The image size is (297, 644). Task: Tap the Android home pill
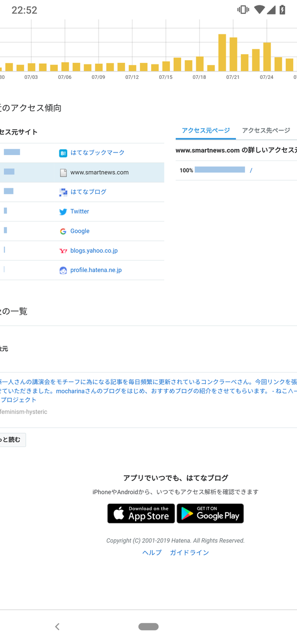148,626
